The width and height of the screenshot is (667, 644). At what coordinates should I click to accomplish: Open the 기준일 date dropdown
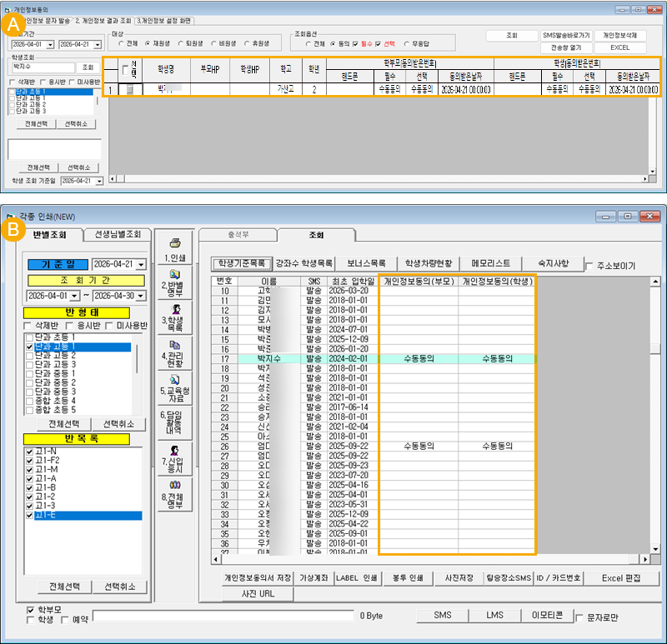[140, 264]
